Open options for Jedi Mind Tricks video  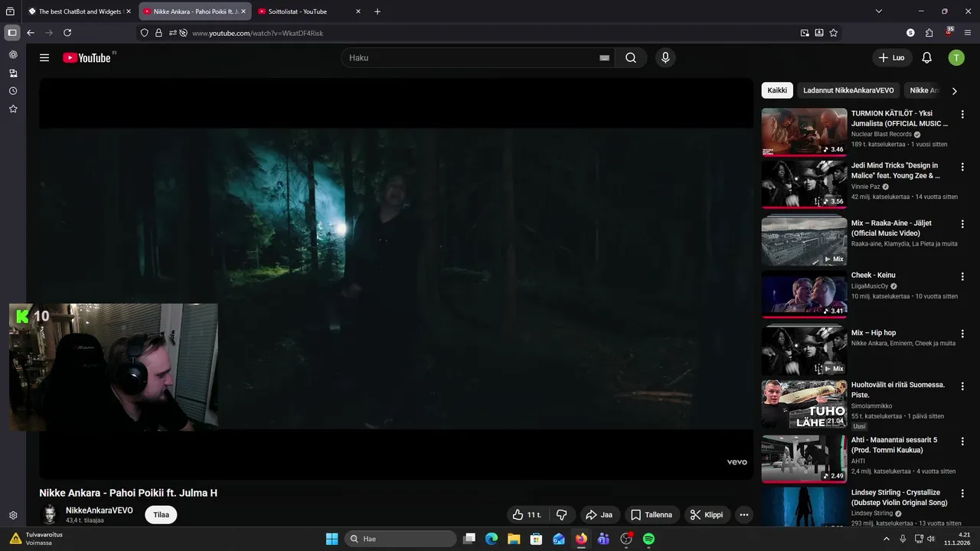pyautogui.click(x=962, y=167)
